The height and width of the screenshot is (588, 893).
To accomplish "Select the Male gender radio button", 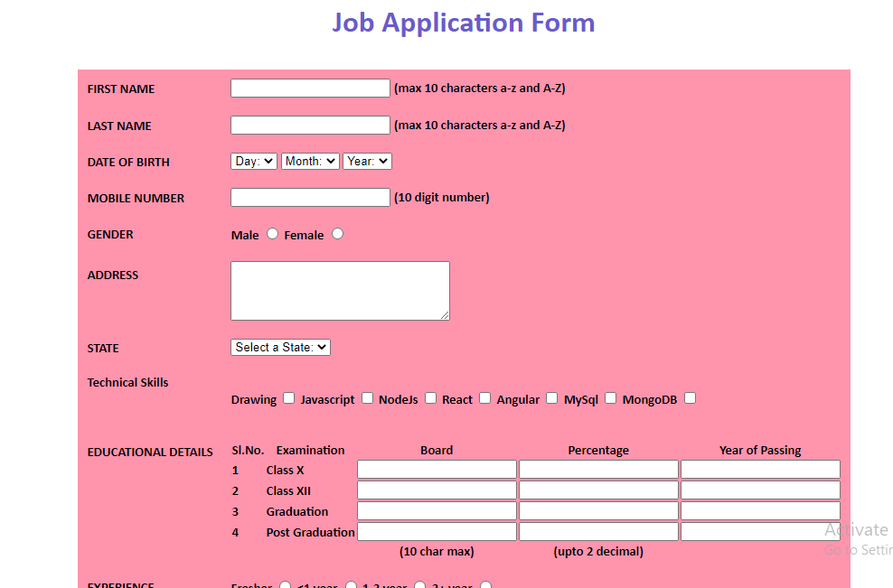I will (272, 233).
